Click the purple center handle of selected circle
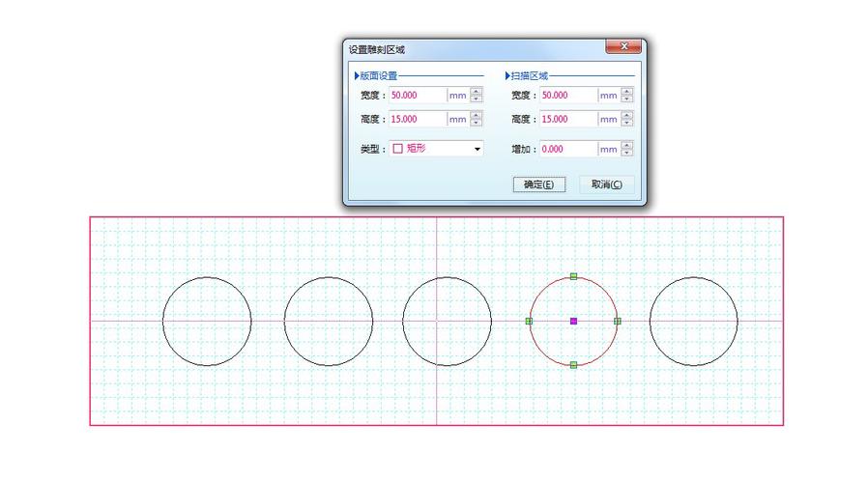This screenshot has height=480, width=868. pos(573,321)
